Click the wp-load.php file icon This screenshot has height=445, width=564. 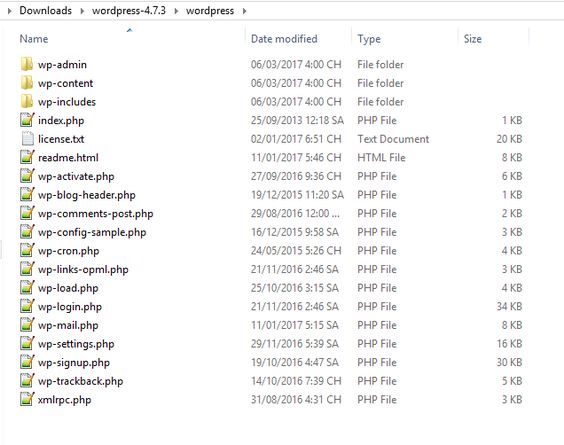coord(27,288)
